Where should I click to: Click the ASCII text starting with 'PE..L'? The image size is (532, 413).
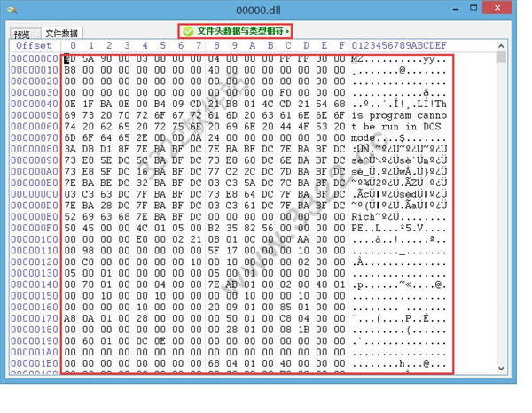pyautogui.click(x=399, y=228)
